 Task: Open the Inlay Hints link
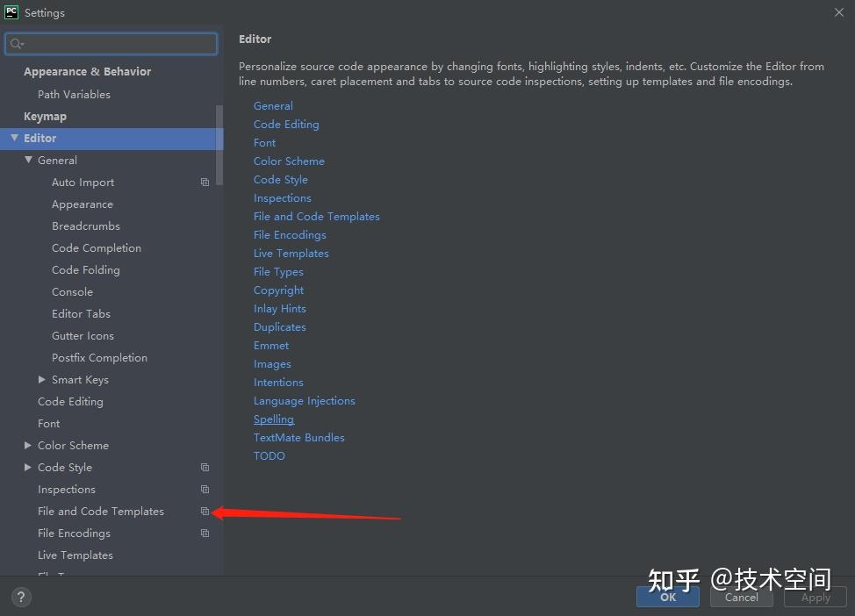point(280,309)
